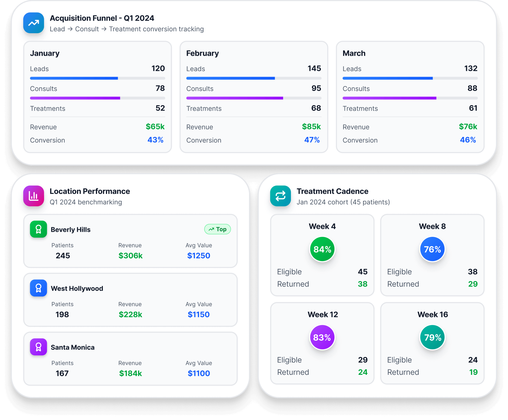The height and width of the screenshot is (420, 508).
Task: Click Santa Monica's $1100 average value
Action: pos(199,373)
